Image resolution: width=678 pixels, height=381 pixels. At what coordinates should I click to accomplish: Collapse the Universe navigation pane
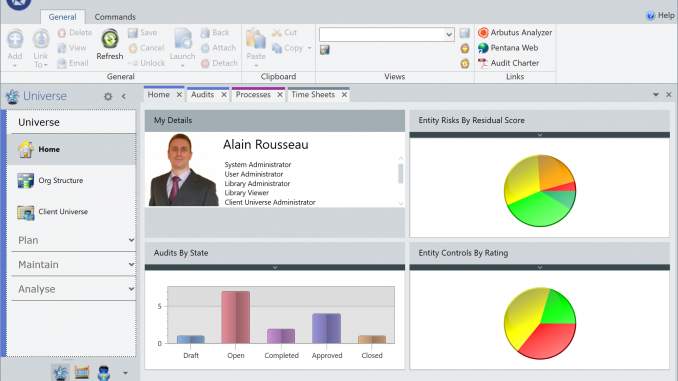[x=124, y=96]
